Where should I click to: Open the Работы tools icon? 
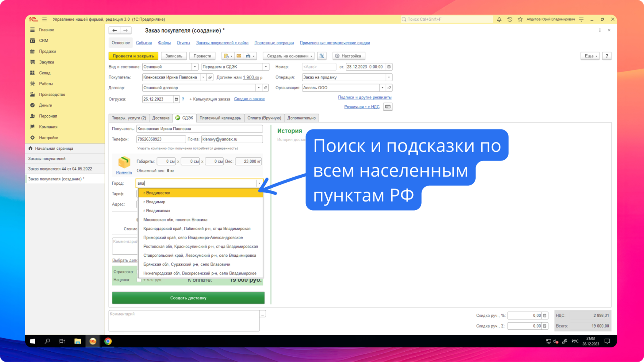[33, 84]
